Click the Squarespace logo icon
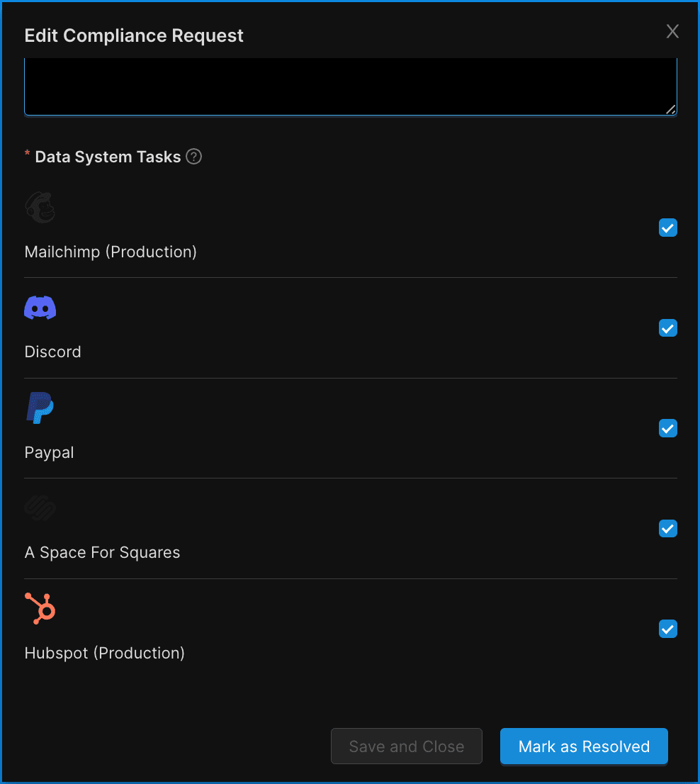 (40, 509)
